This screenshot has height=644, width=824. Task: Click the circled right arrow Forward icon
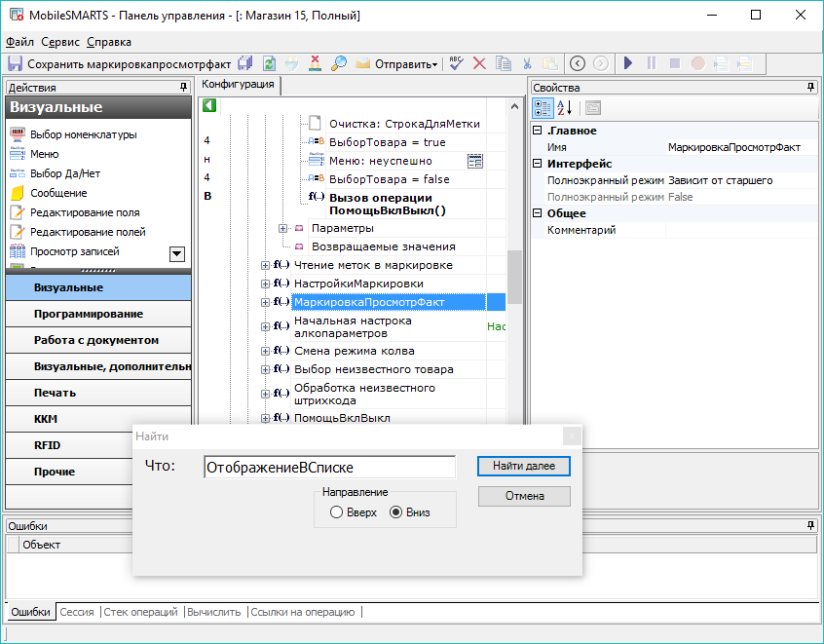601,63
